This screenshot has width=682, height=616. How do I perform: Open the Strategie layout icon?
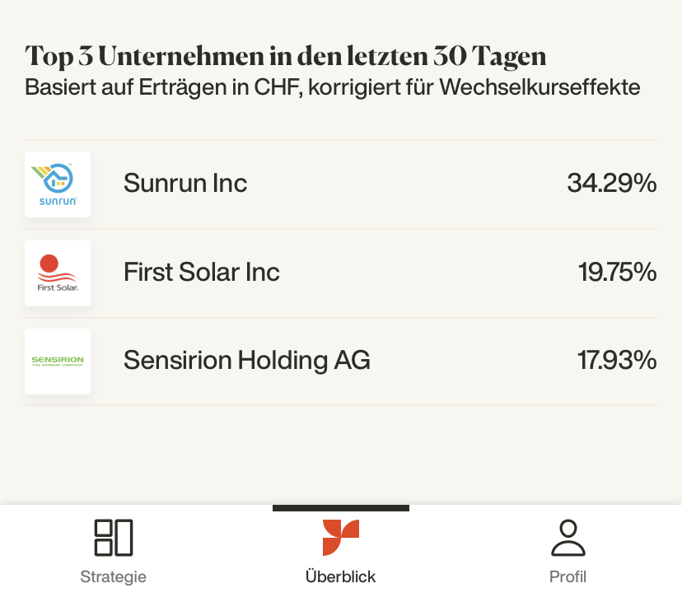pos(114,537)
